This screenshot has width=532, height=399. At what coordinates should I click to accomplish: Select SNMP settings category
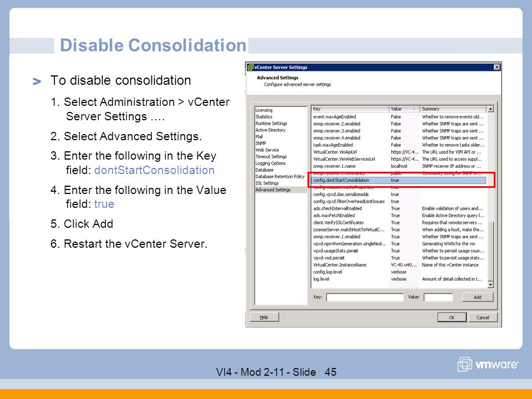(x=260, y=143)
